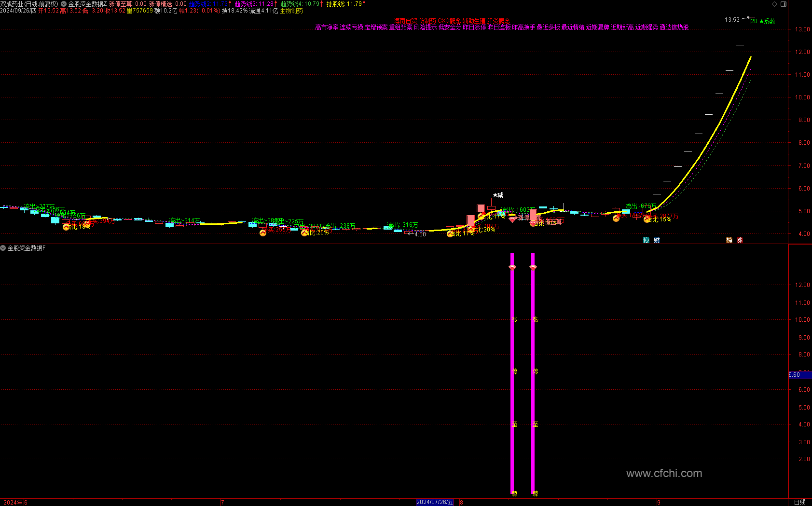This screenshot has height=506, width=812.
Task: Click the 通达信热股 label
Action: (674, 27)
